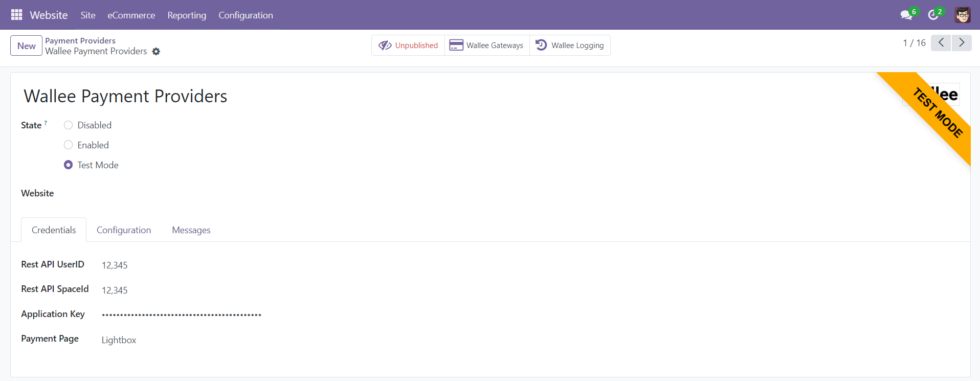This screenshot has width=980, height=381.
Task: Go to the previous record arrow
Action: 941,43
